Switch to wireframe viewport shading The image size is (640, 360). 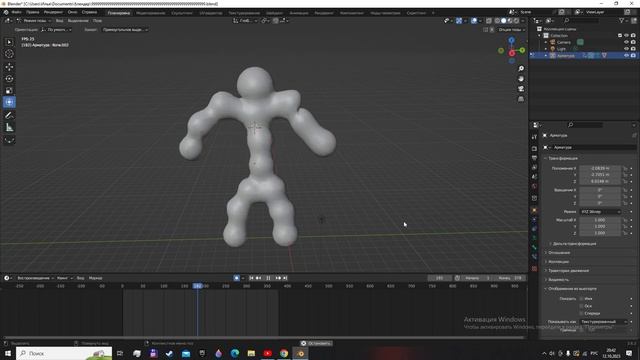tap(497, 20)
